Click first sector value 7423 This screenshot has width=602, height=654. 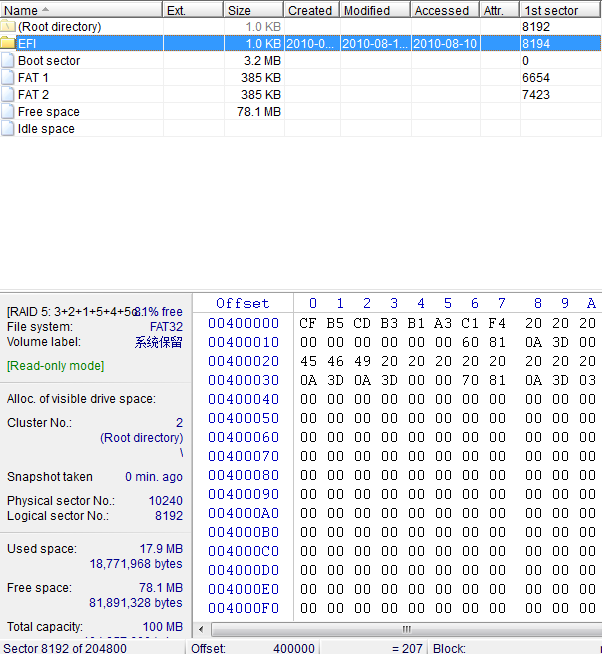click(536, 95)
